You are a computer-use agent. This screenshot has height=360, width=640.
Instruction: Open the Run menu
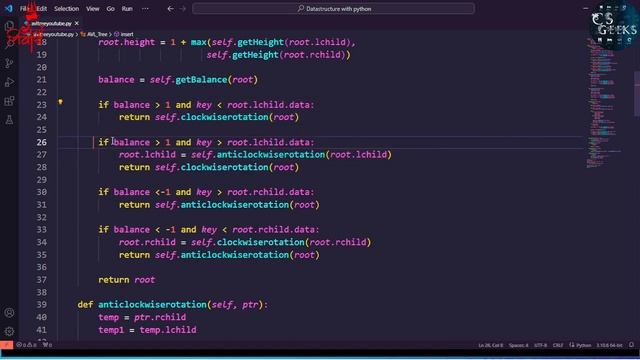coord(127,9)
